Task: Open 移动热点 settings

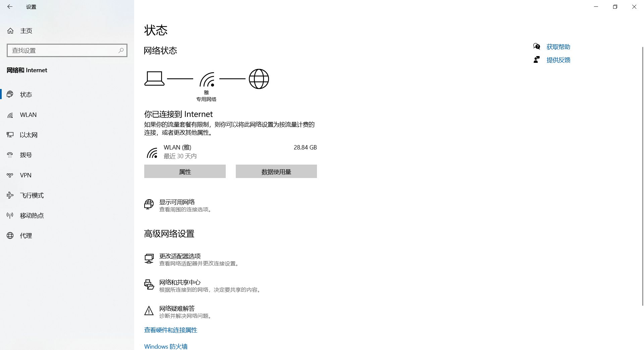Action: [32, 215]
